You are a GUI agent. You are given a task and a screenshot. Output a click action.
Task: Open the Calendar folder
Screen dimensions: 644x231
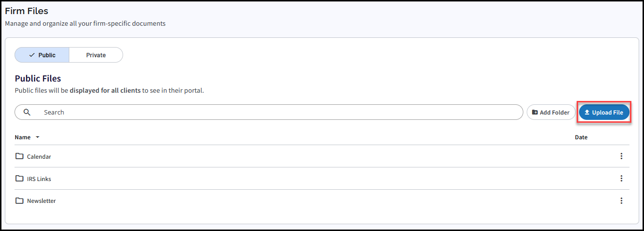coord(39,157)
